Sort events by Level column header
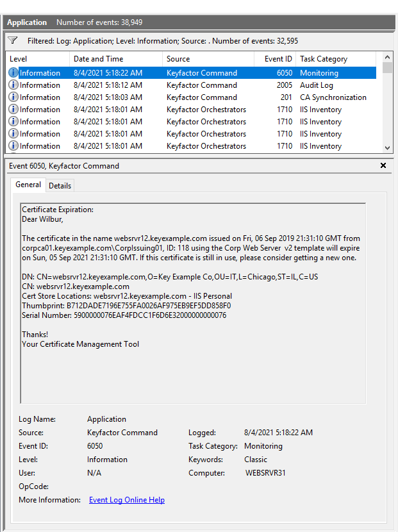 (37, 59)
